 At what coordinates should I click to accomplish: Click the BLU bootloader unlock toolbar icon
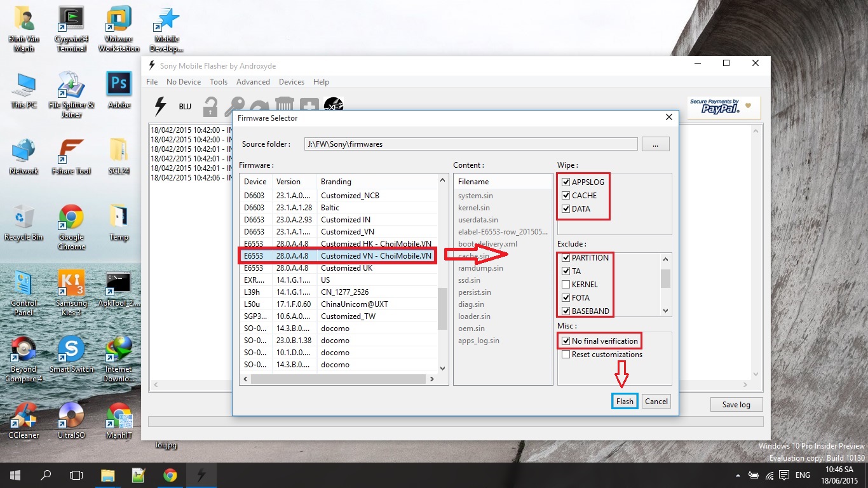click(x=185, y=107)
